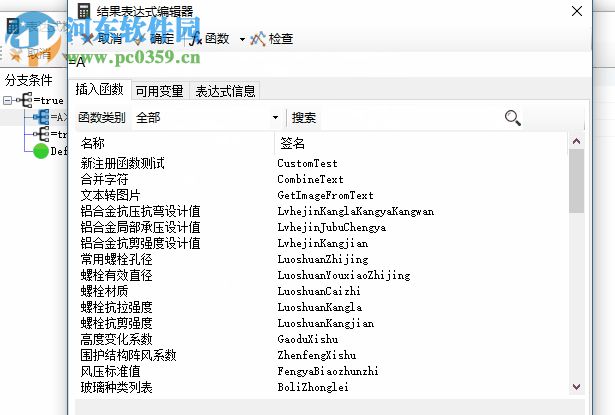Select the =A branch node in background window
The width and height of the screenshot is (615, 415).
59,117
